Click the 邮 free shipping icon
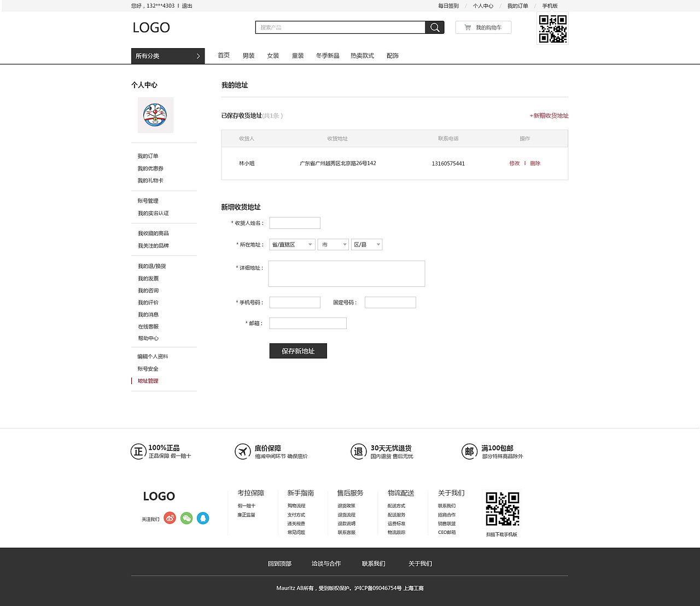 [x=469, y=451]
